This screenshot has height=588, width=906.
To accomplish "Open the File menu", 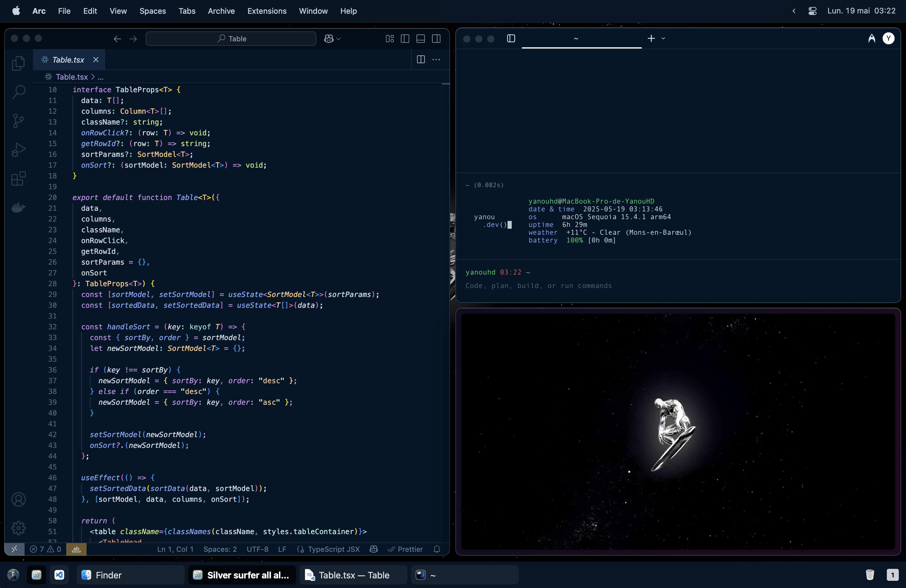I will (64, 11).
